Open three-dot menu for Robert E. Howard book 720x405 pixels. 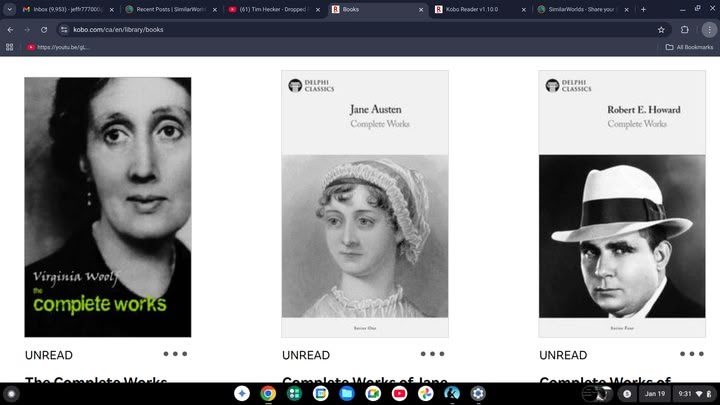click(x=691, y=353)
